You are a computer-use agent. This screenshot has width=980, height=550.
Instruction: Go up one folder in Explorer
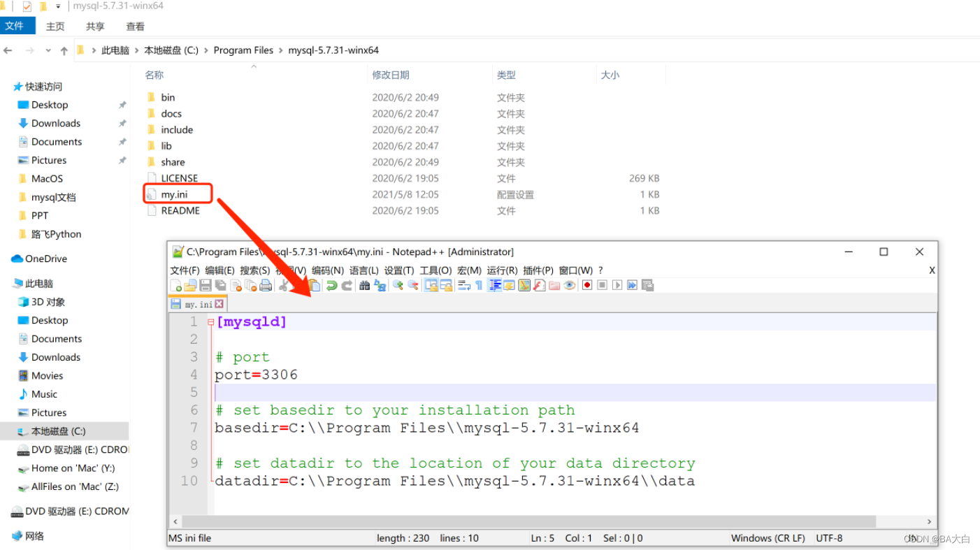click(x=64, y=50)
